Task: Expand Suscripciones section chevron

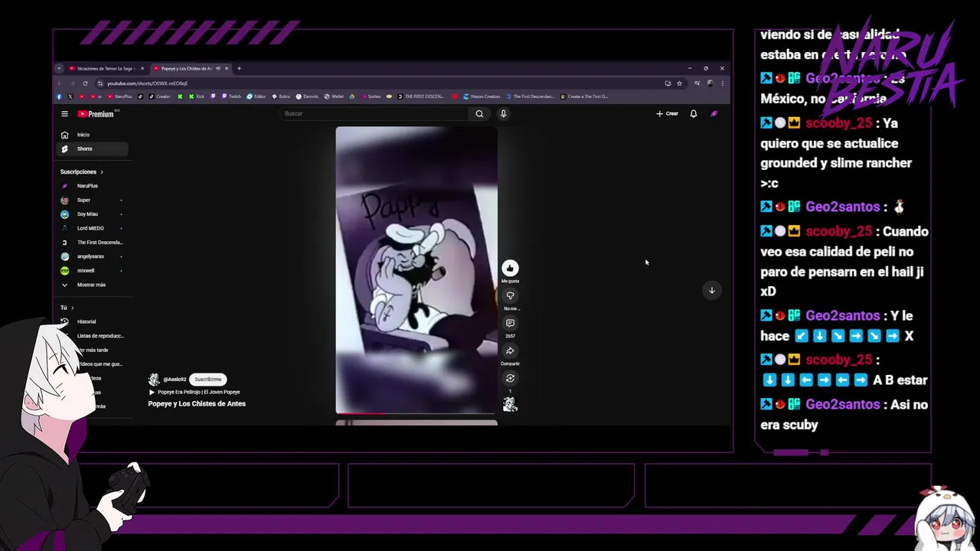Action: pyautogui.click(x=101, y=172)
